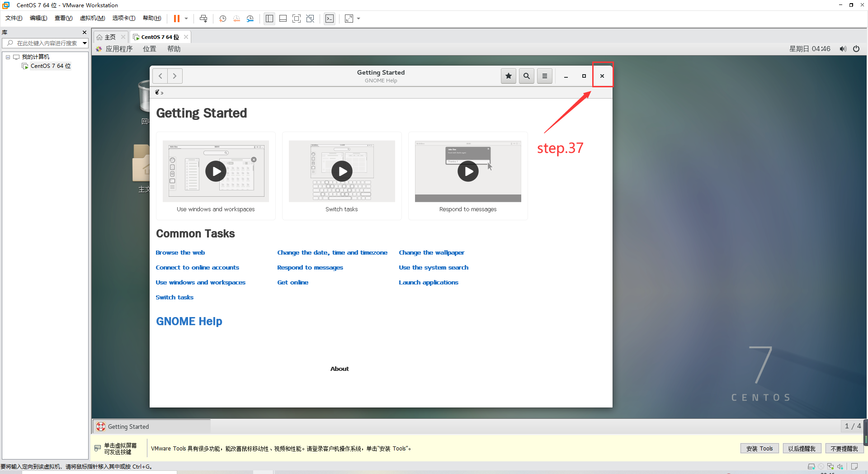Revert the VM to its previous snapshot
Screen dimensions: 868x474
pos(236,19)
